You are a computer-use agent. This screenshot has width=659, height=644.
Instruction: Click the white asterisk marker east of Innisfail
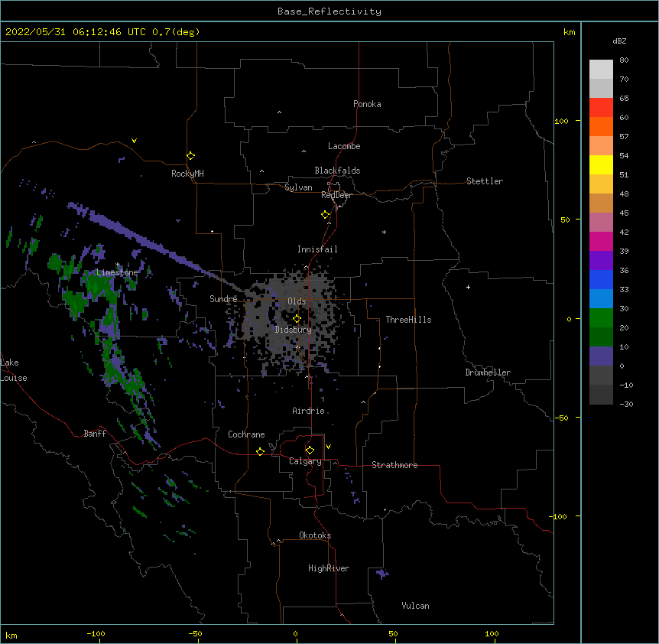[x=384, y=232]
